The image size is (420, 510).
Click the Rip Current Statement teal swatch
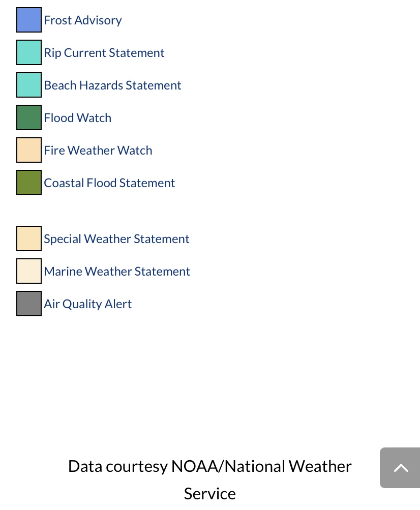pyautogui.click(x=29, y=52)
